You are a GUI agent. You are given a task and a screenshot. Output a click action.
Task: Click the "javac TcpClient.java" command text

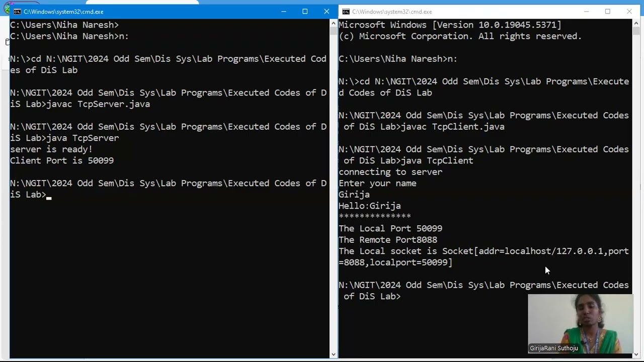coord(453,127)
